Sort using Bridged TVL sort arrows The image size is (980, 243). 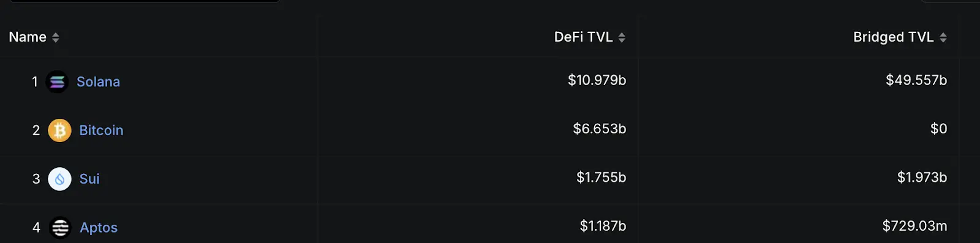pyautogui.click(x=943, y=37)
